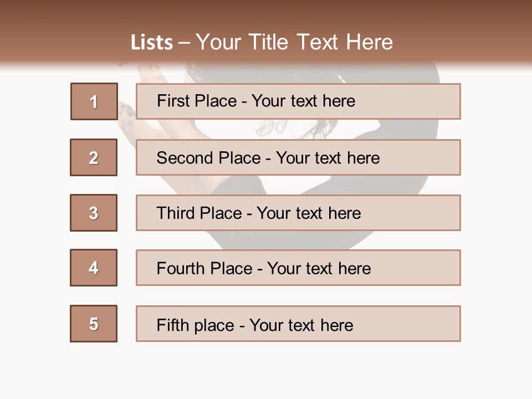
Task: Click empty right end of Third Place box
Action: pyautogui.click(x=421, y=213)
